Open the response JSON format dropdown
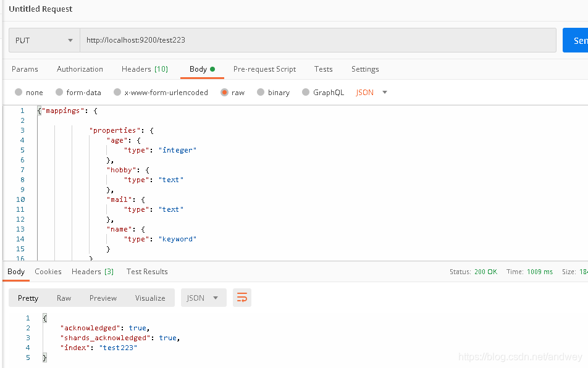The width and height of the screenshot is (588, 368). click(x=203, y=298)
